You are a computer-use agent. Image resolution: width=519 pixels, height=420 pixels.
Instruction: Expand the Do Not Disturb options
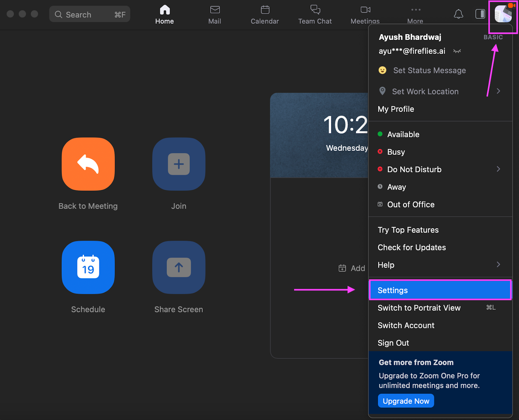[x=498, y=169]
